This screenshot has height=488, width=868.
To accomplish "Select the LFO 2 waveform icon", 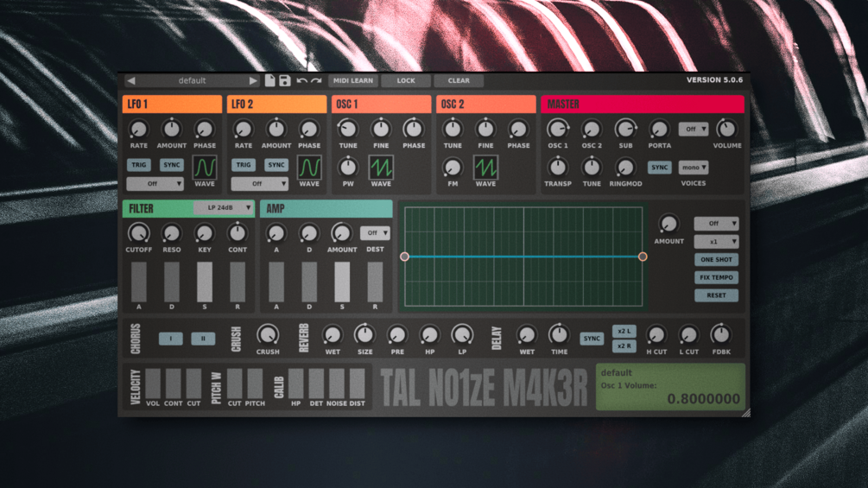I will click(309, 167).
